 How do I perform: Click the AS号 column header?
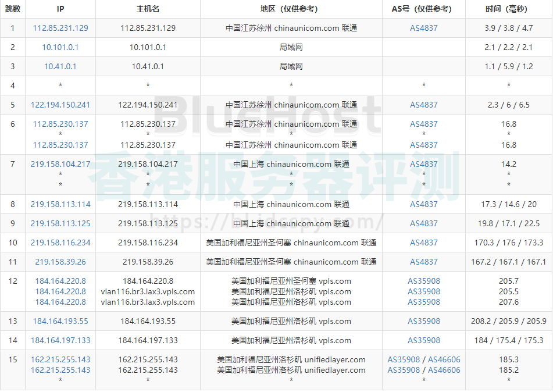point(424,9)
